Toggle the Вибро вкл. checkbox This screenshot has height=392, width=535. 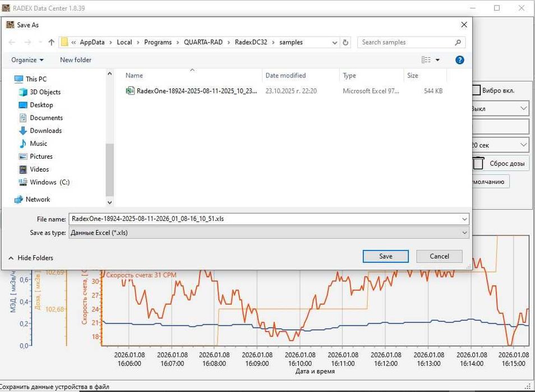tap(477, 90)
